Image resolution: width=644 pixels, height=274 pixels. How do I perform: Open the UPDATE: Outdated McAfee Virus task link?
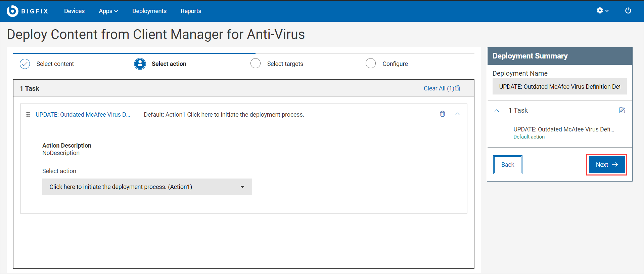coord(83,115)
